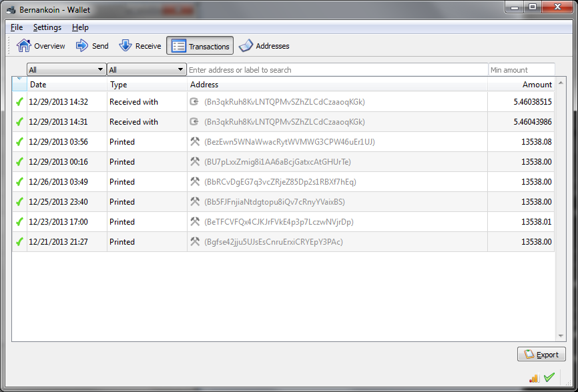Viewport: 578px width, 392px height.
Task: Click the scrollbar down arrow
Action: click(x=561, y=336)
